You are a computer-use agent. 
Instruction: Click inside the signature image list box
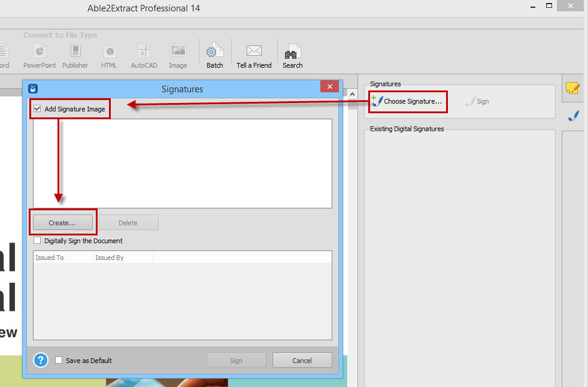coord(183,164)
